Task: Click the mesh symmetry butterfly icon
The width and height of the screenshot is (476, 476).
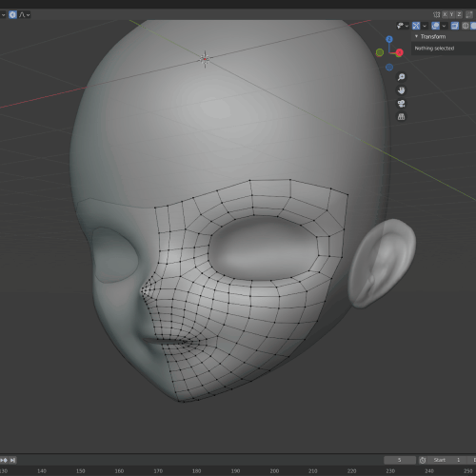Action: [x=437, y=14]
